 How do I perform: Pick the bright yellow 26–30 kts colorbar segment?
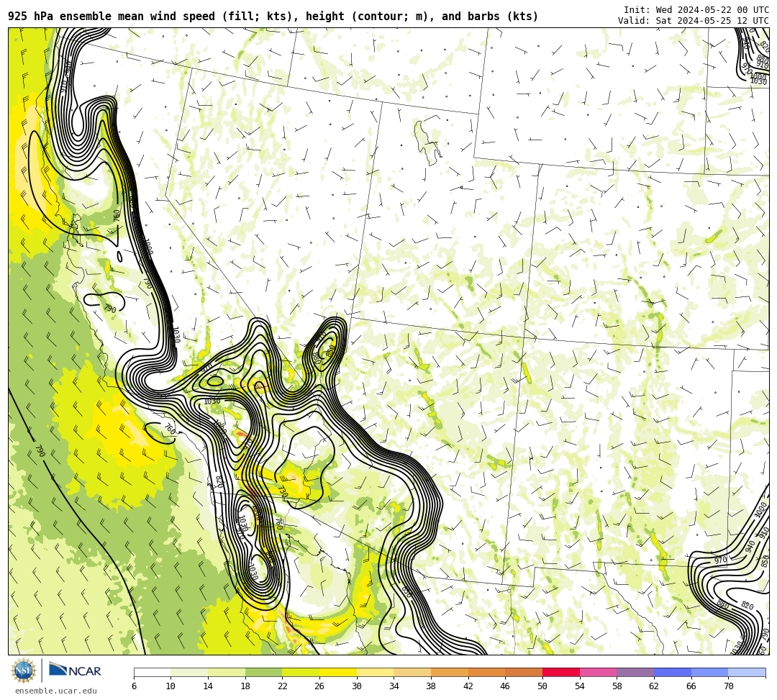tap(338, 672)
